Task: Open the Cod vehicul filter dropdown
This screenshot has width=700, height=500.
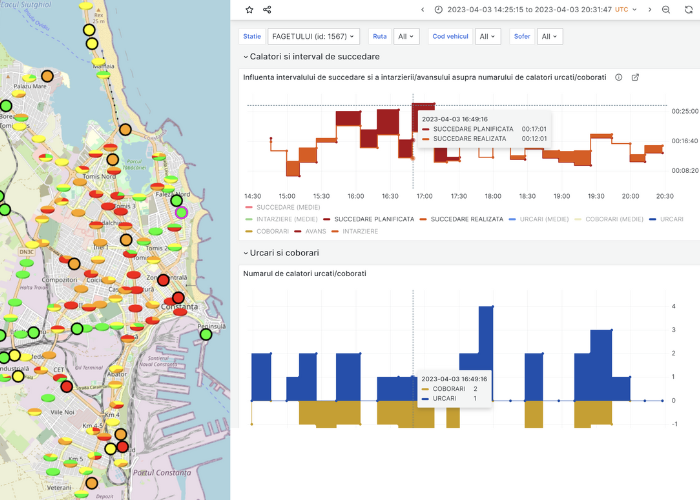Action: [x=487, y=36]
